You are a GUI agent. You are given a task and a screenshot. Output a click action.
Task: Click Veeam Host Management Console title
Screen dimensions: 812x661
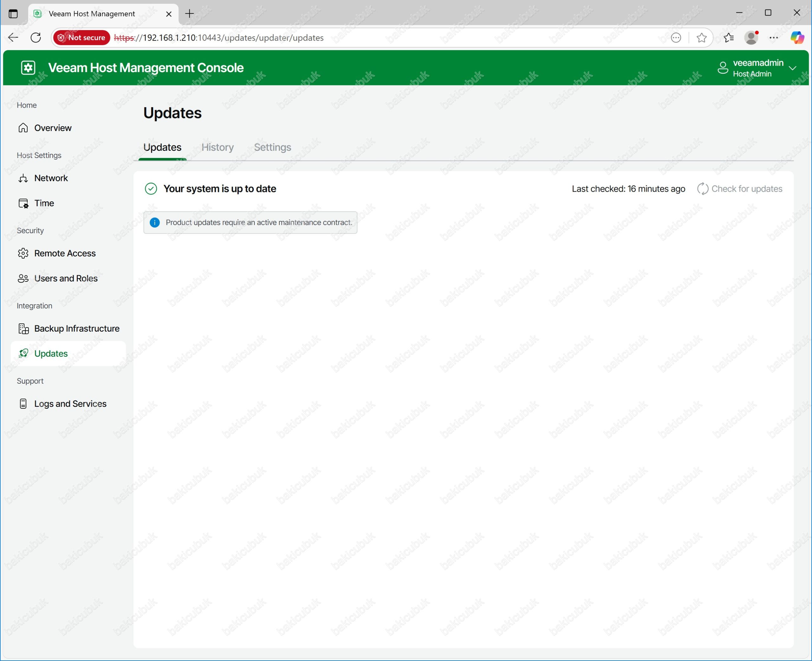click(x=146, y=68)
